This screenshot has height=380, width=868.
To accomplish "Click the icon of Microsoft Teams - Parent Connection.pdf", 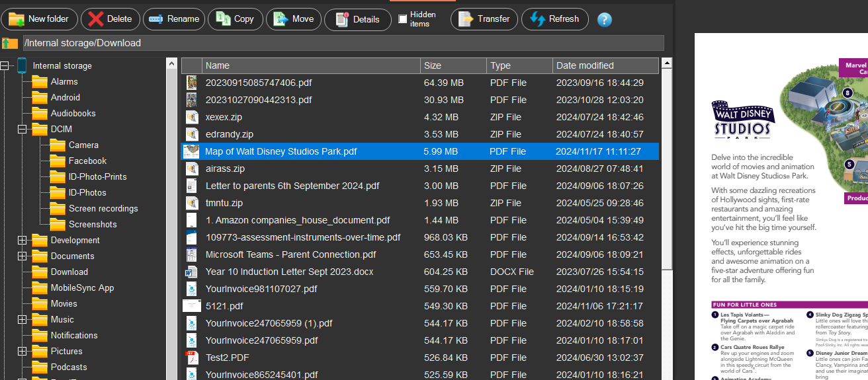I will tap(192, 254).
